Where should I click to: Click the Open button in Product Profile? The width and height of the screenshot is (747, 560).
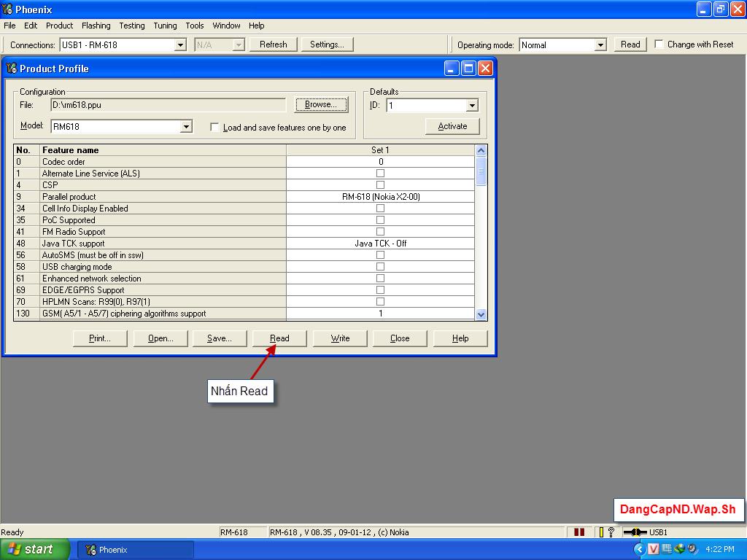[x=160, y=338]
